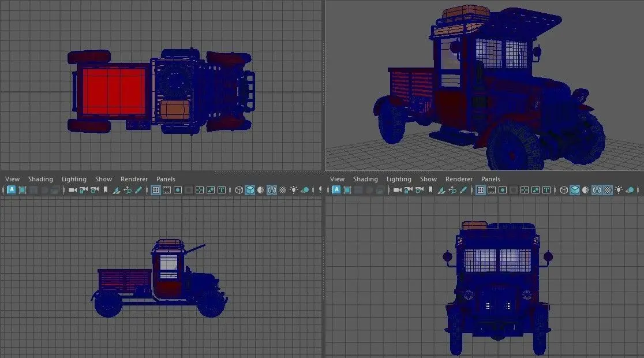Click the Bookmarks icon in front panel toolbar
The height and width of the screenshot is (358, 644).
tap(430, 190)
